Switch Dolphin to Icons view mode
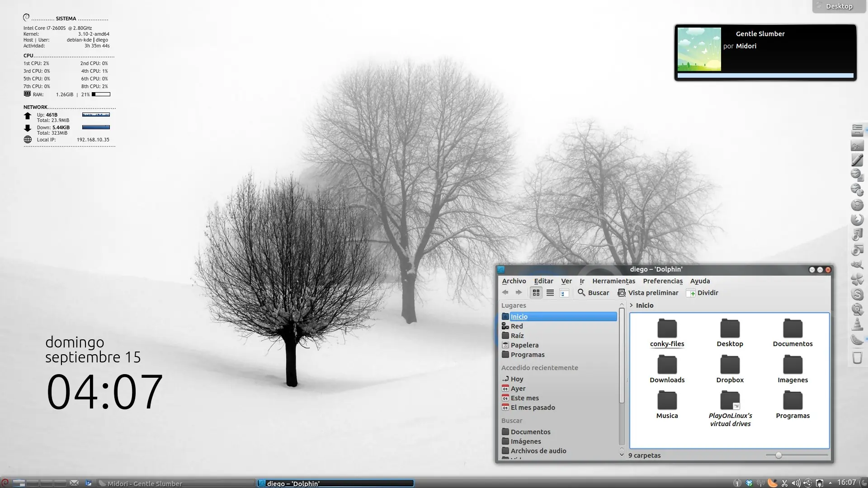Screen dimensions: 868x488 (536, 293)
